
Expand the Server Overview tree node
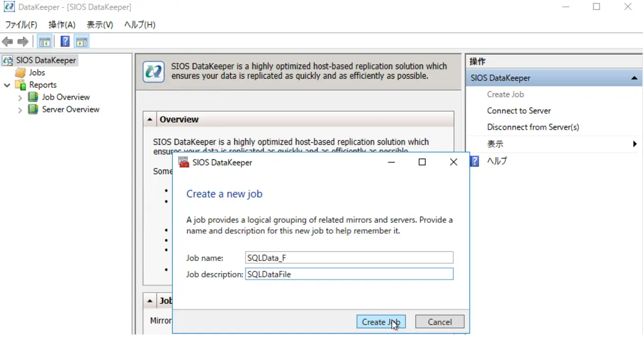pyautogui.click(x=20, y=110)
